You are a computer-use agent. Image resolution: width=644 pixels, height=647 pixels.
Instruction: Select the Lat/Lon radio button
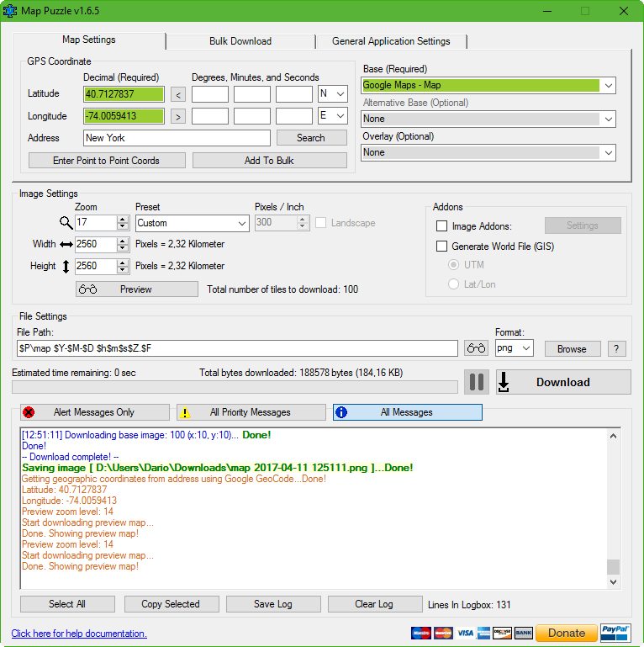click(454, 284)
